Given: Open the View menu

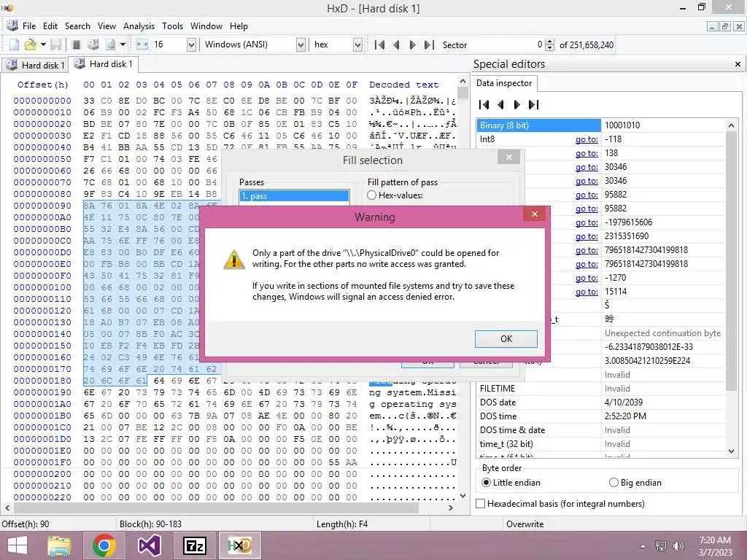Looking at the screenshot, I should click(x=107, y=26).
